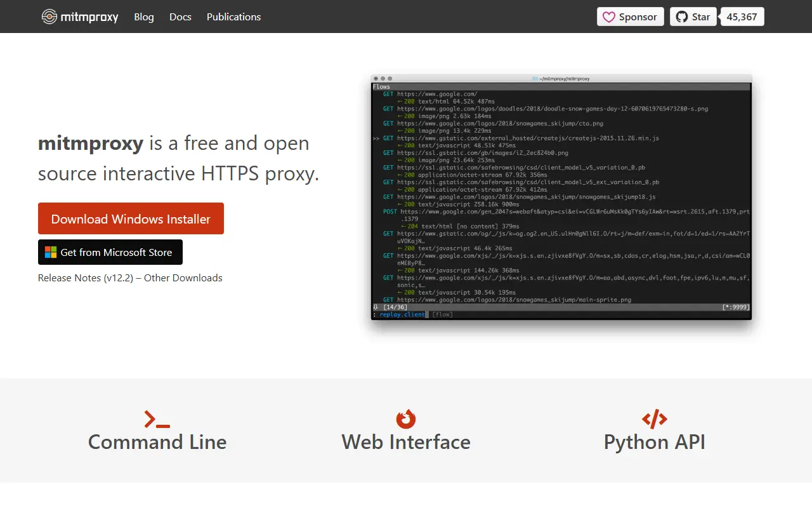Select the Python API heading
The image size is (812, 508).
point(655,442)
